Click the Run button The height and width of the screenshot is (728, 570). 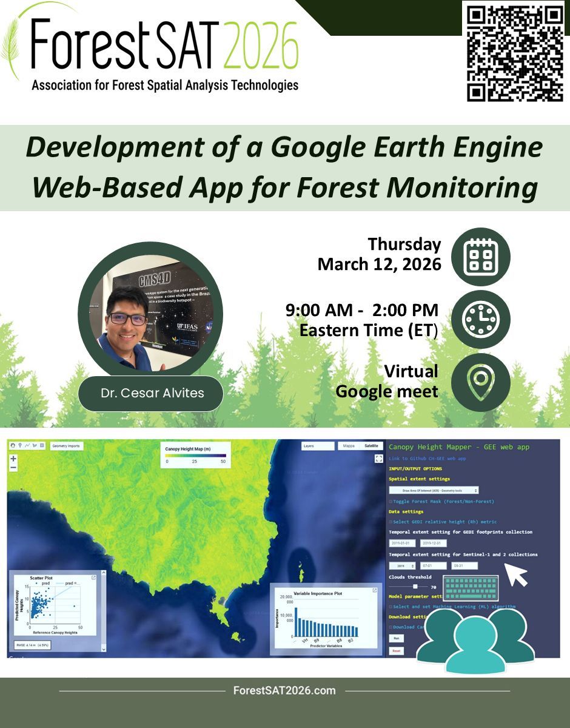397,638
